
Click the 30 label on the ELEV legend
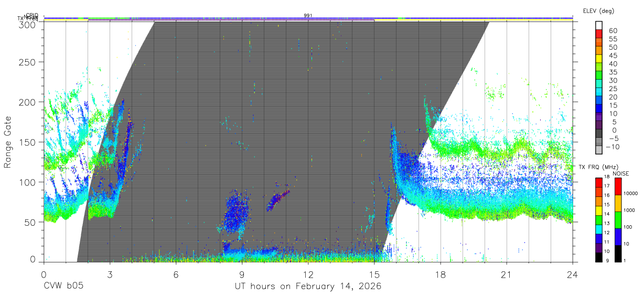pyautogui.click(x=613, y=80)
